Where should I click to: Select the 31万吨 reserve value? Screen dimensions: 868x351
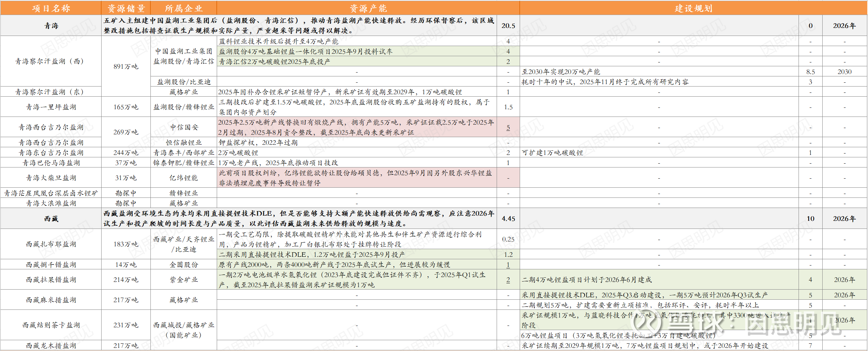(x=126, y=178)
